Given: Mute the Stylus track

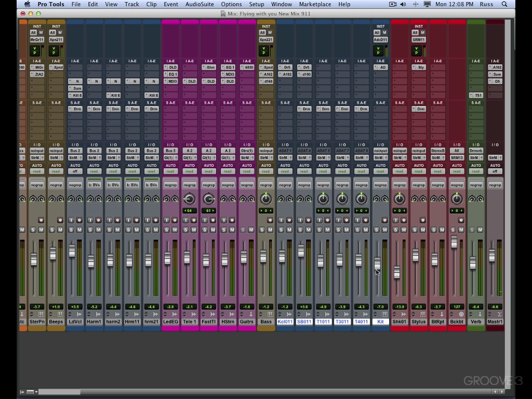Looking at the screenshot, I should click(x=423, y=230).
